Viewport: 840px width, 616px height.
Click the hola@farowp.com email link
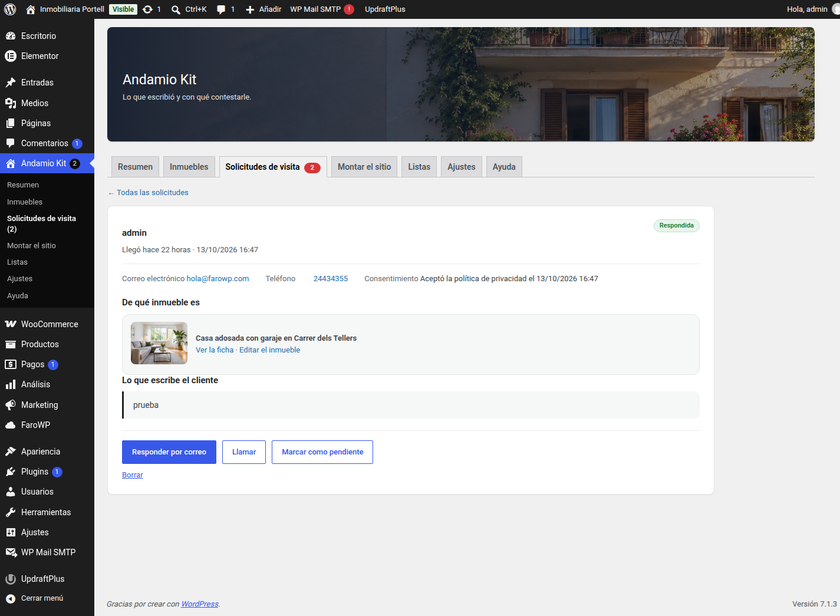tap(218, 279)
